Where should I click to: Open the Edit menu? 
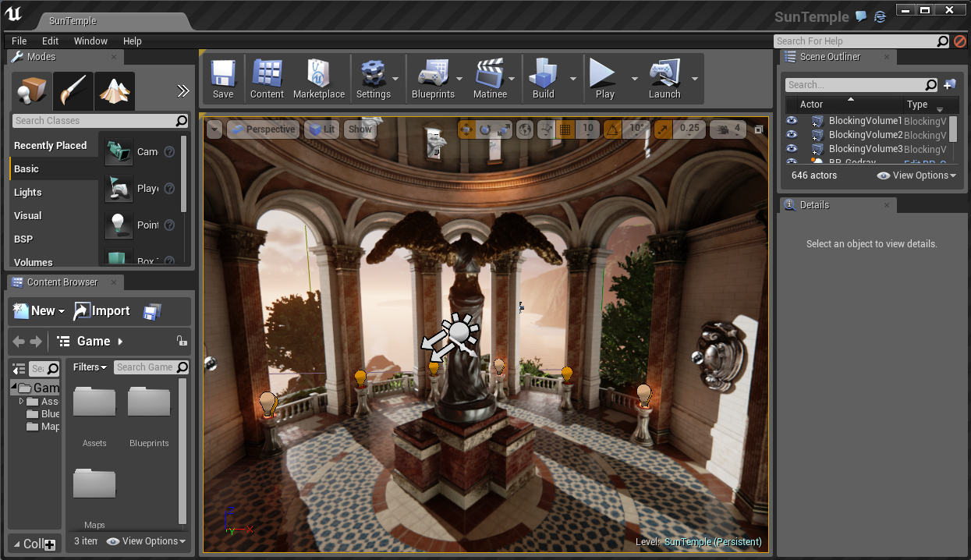click(51, 41)
